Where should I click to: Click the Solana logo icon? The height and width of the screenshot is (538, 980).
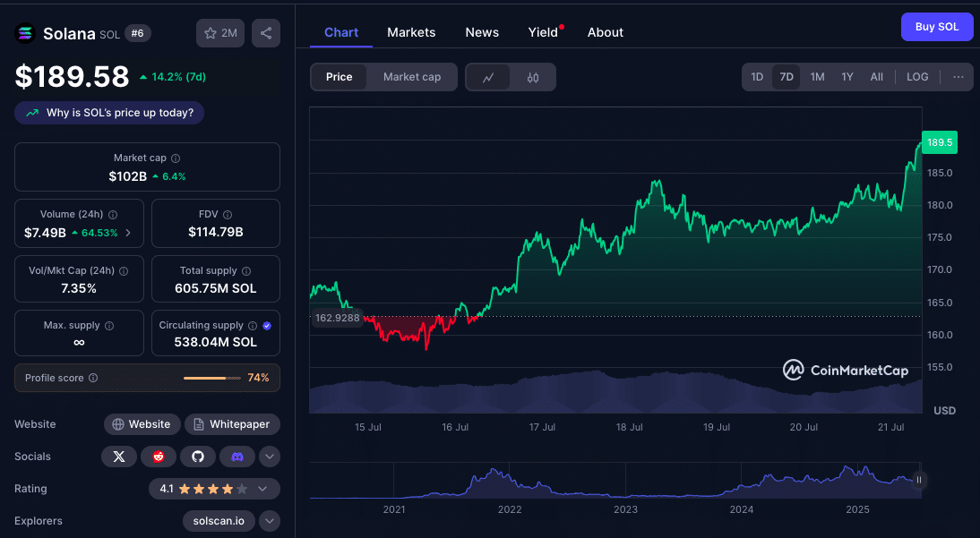(x=25, y=33)
